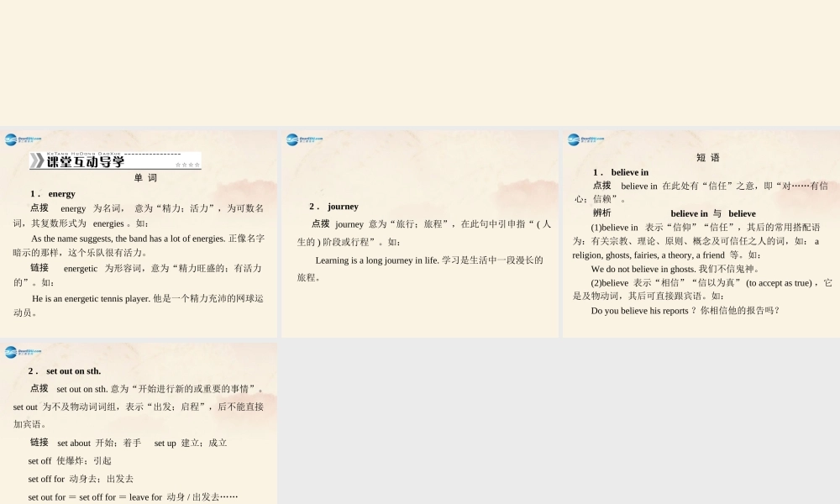Viewport: 840px width, 504px height.
Task: Click the '1. believe in' entry title
Action: click(622, 172)
